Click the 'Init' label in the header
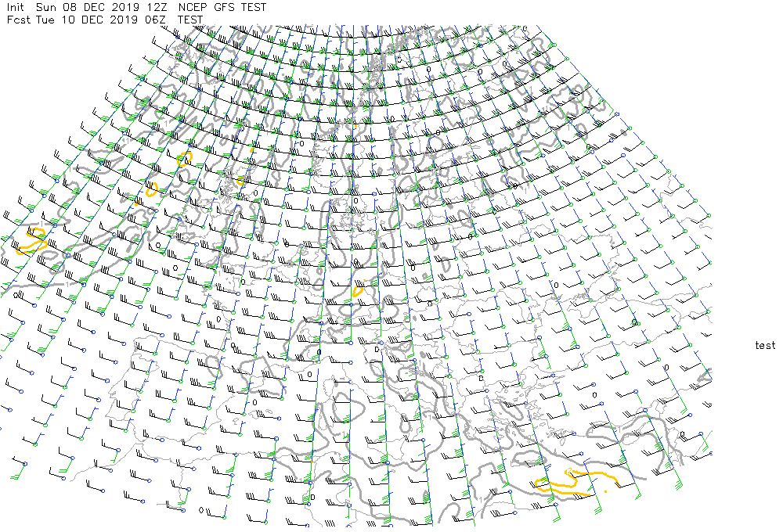This screenshot has height=532, width=783. pos(15,8)
